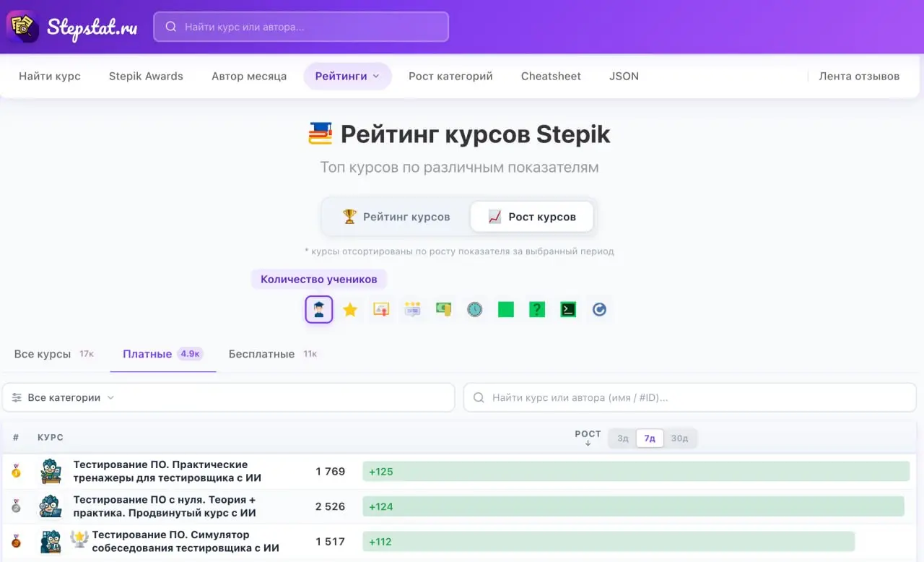The height and width of the screenshot is (562, 924).
Task: Click the magnifier icon in the top search bar
Action: tap(171, 27)
